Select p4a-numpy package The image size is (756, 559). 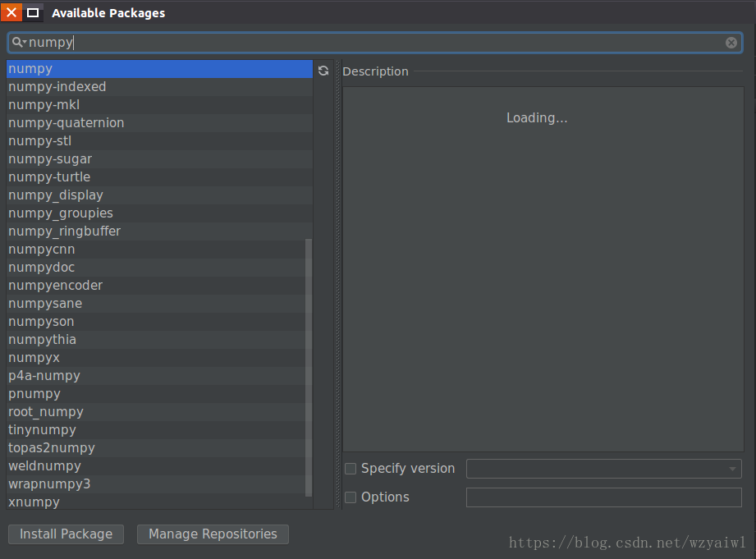pos(156,376)
